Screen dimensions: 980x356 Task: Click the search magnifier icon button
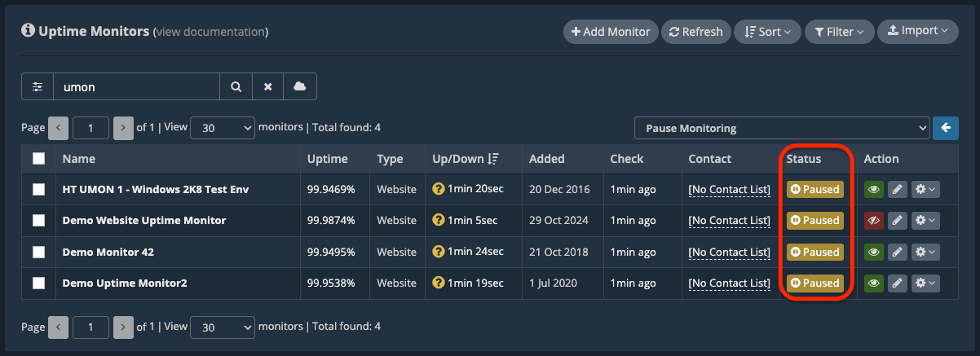[x=236, y=86]
